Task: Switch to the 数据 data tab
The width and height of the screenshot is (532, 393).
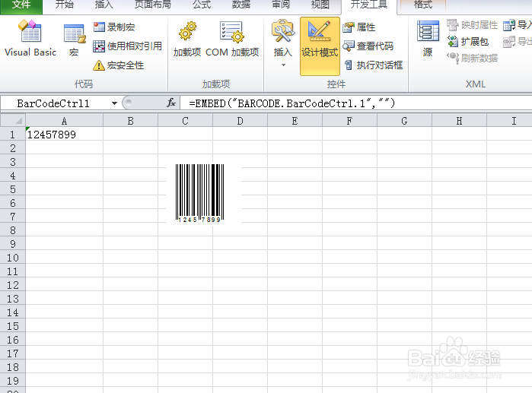Action: coord(241,5)
